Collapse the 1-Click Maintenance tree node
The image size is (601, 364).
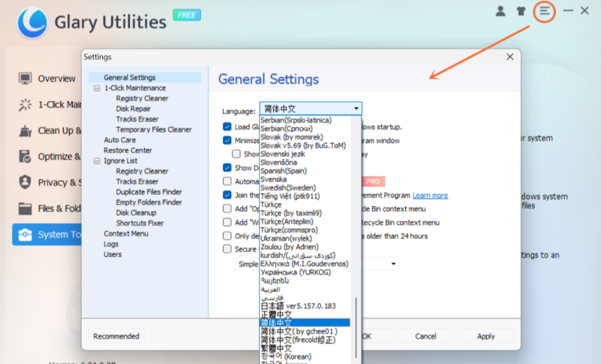[97, 88]
